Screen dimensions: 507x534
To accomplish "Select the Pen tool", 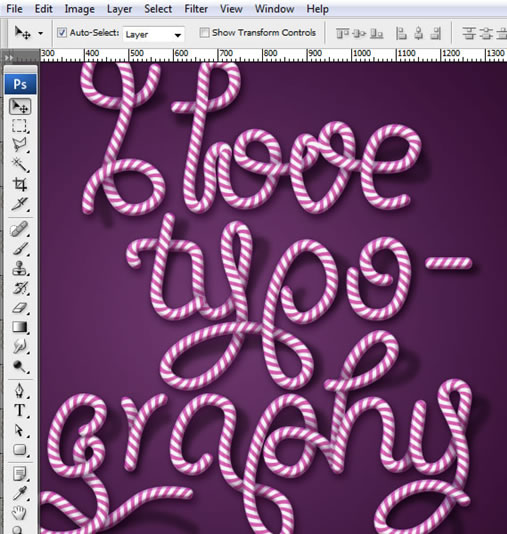I will (x=19, y=391).
